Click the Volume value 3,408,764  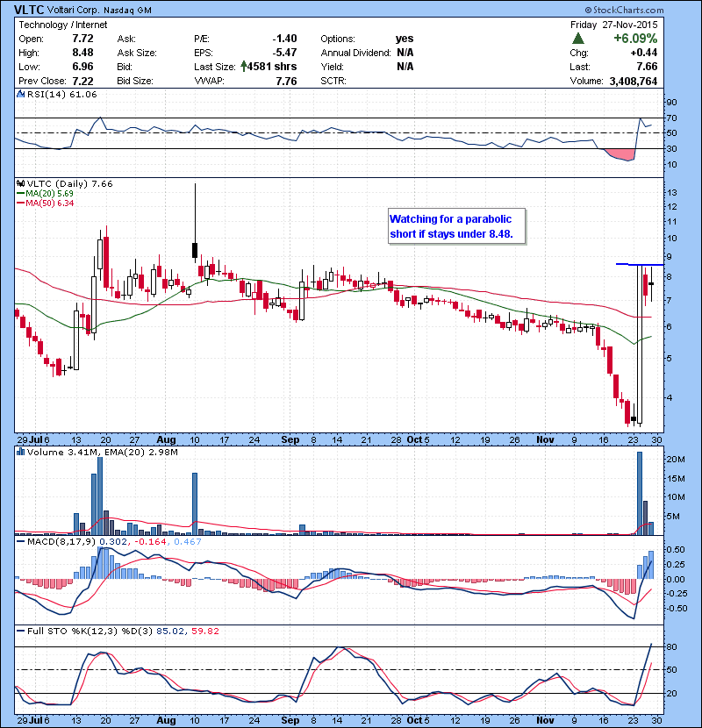pos(633,81)
